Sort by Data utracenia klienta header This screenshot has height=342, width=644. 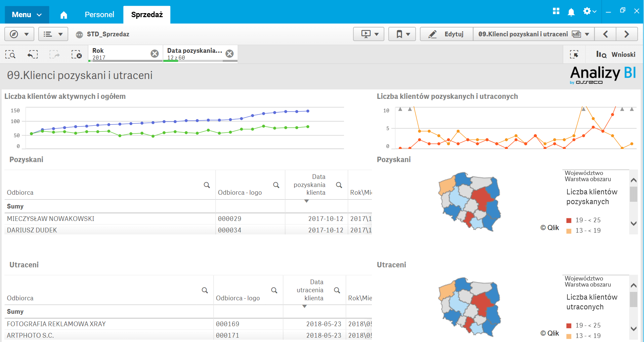(310, 290)
